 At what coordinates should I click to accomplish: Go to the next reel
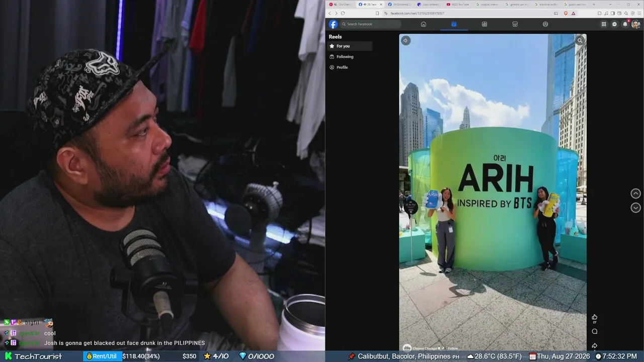tap(636, 208)
